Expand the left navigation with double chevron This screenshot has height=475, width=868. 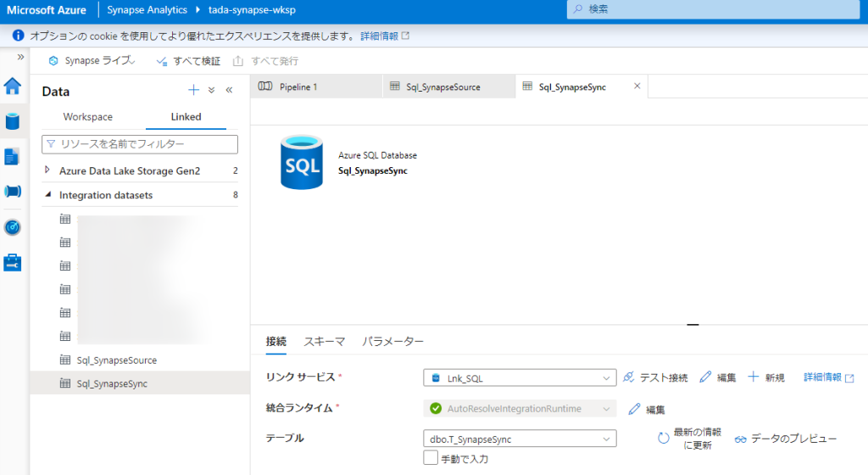click(x=20, y=57)
